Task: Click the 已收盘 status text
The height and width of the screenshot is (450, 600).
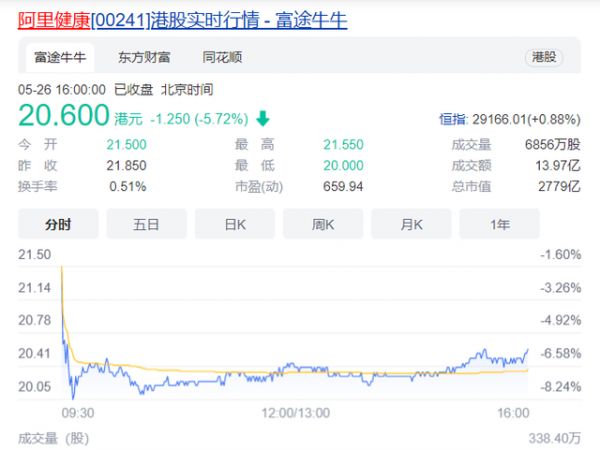Action: [x=134, y=90]
